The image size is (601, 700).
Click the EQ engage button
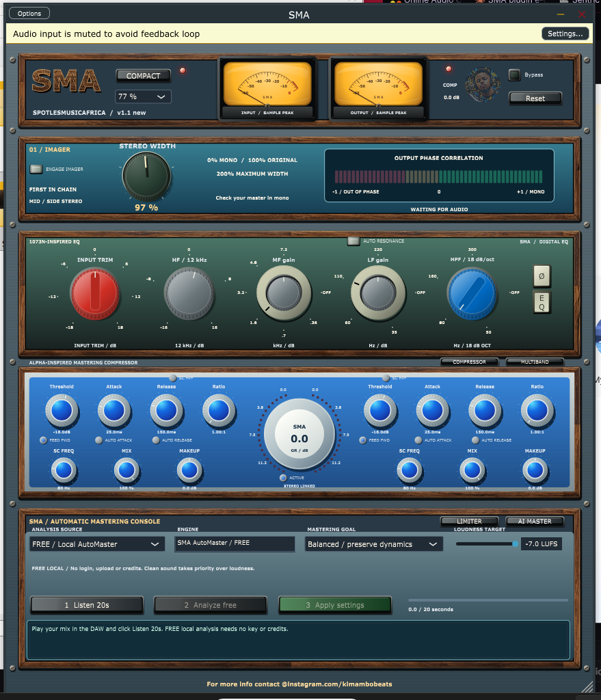tap(542, 302)
